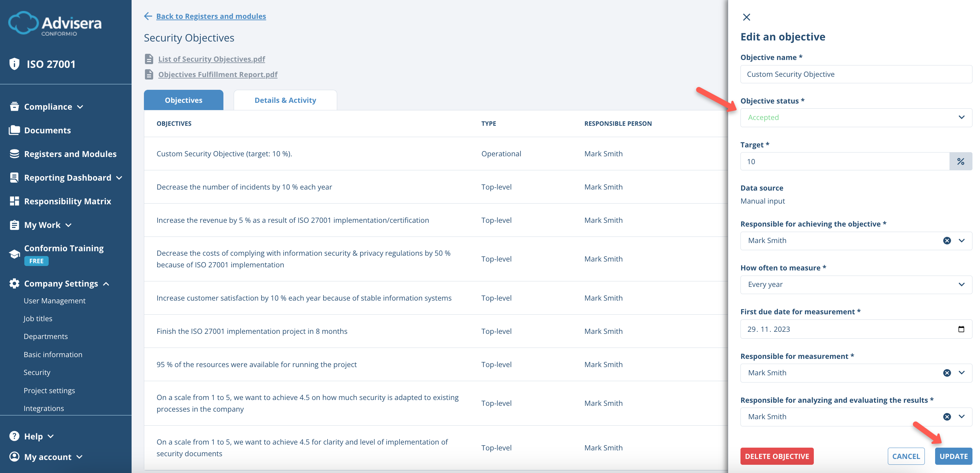
Task: Click the UPDATE button
Action: click(x=954, y=456)
